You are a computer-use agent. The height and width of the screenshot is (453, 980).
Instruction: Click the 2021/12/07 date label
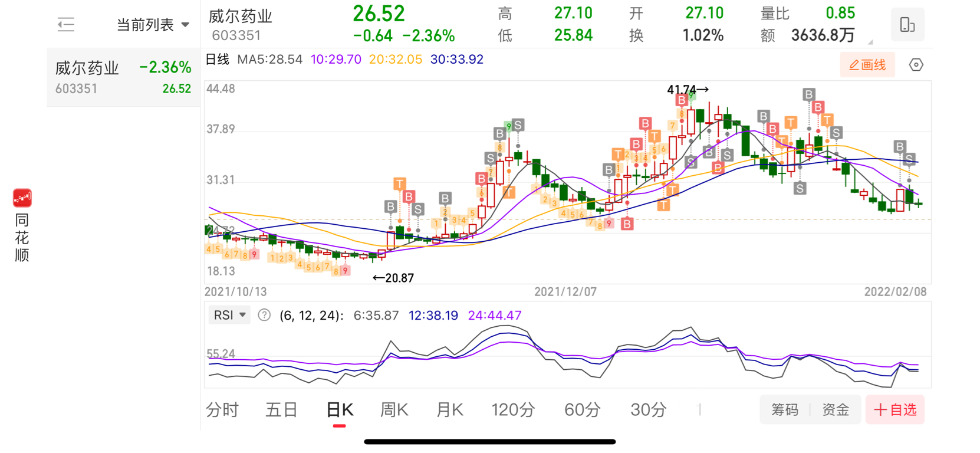pos(565,292)
